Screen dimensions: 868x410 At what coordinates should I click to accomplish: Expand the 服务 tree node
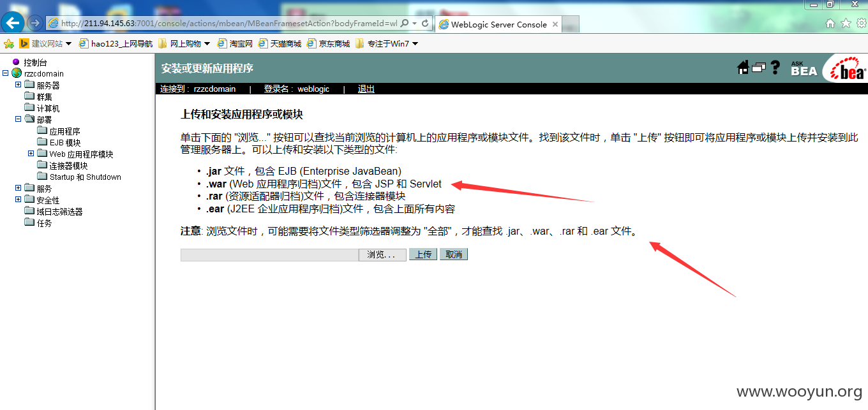tap(18, 188)
